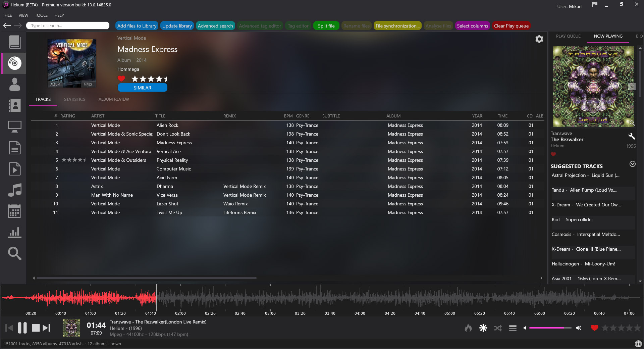Image resolution: width=644 pixels, height=349 pixels.
Task: Toggle favorite heart on Madness Express album
Action: pyautogui.click(x=121, y=79)
